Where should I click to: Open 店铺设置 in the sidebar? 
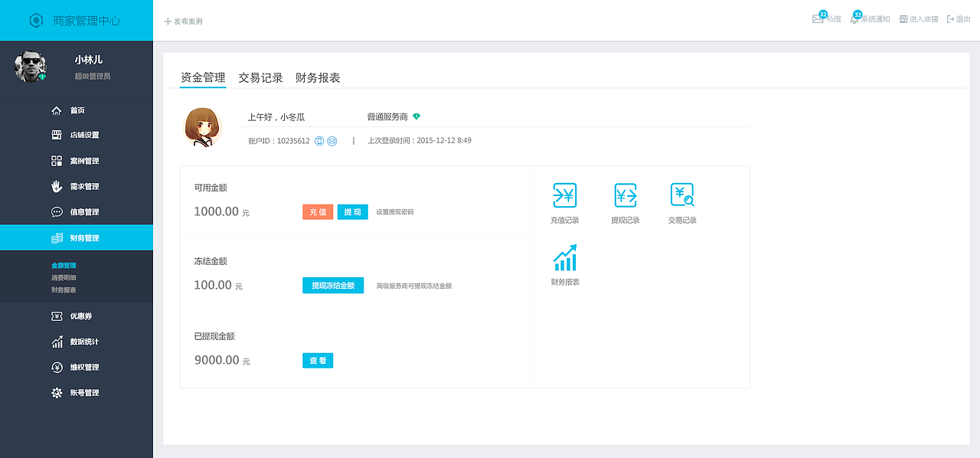[x=77, y=136]
